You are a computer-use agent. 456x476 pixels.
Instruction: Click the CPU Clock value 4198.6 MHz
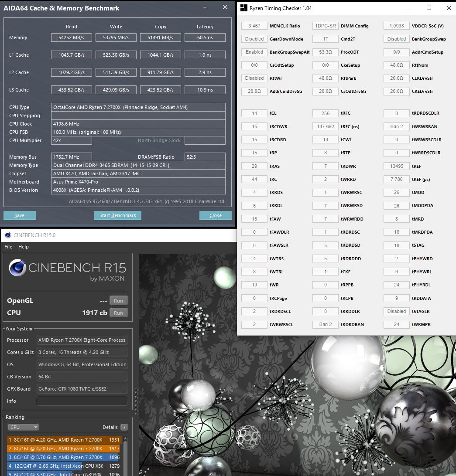[138, 124]
